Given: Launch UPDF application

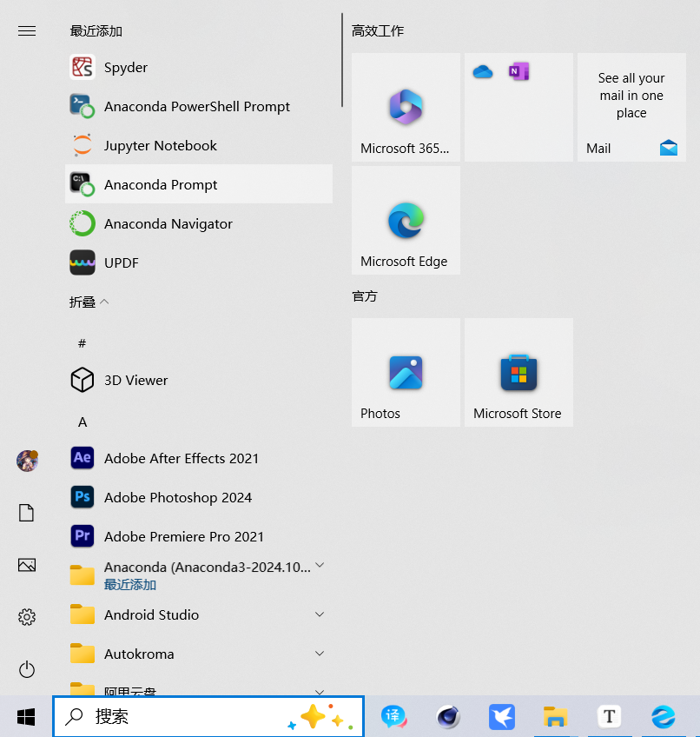Looking at the screenshot, I should tap(199, 262).
